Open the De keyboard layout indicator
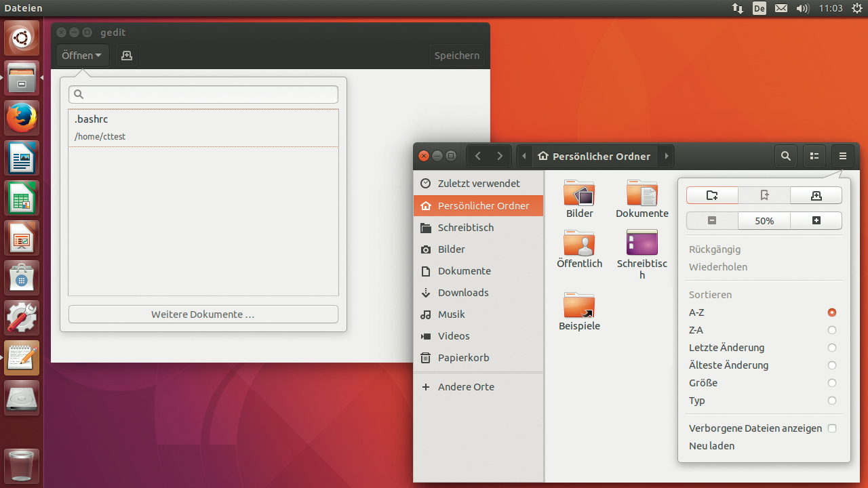This screenshot has height=488, width=868. click(x=759, y=8)
